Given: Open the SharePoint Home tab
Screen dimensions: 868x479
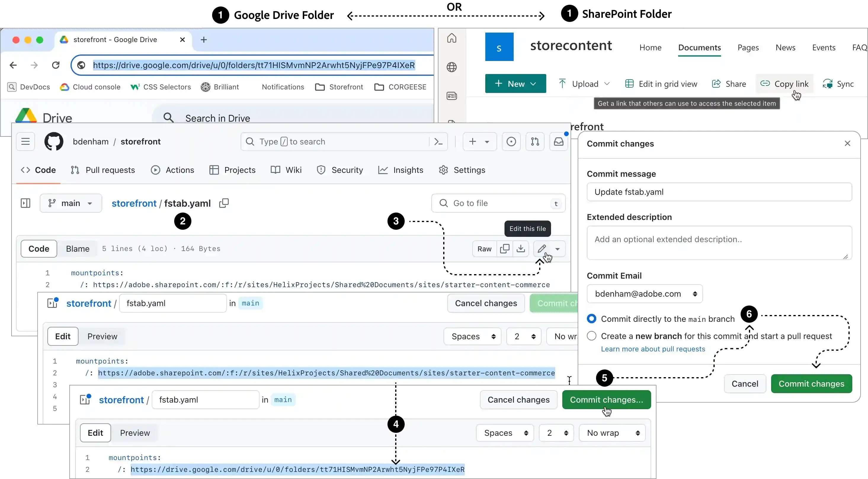Looking at the screenshot, I should (x=650, y=47).
